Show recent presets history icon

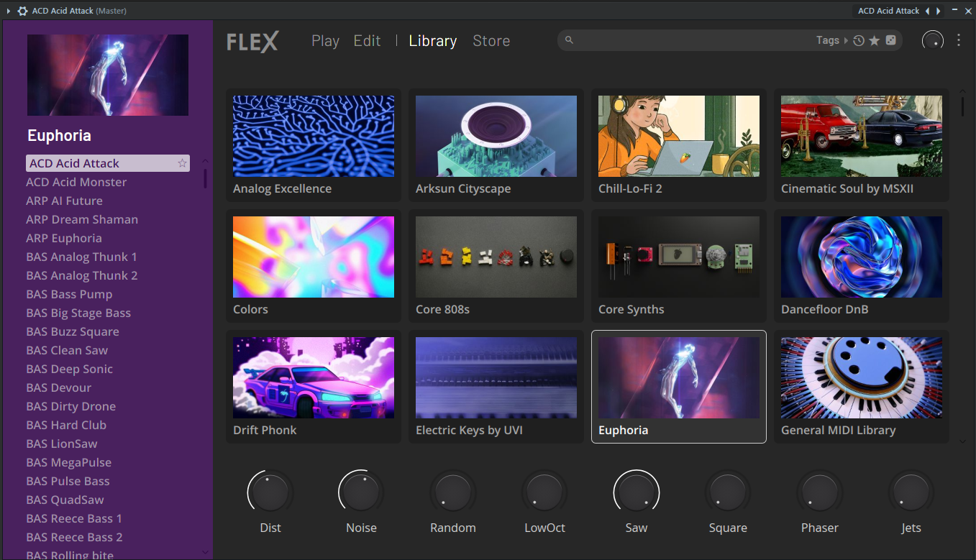pyautogui.click(x=859, y=41)
